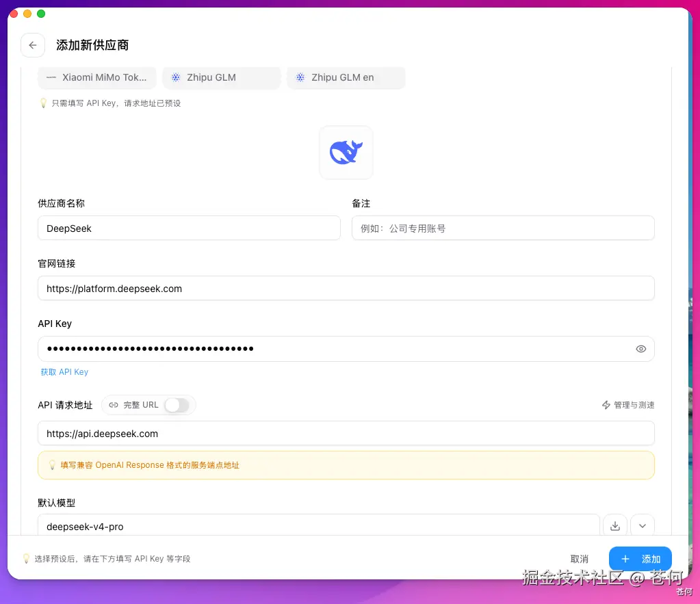Image resolution: width=700 pixels, height=604 pixels.
Task: Go back with the arrow button
Action: (x=33, y=45)
